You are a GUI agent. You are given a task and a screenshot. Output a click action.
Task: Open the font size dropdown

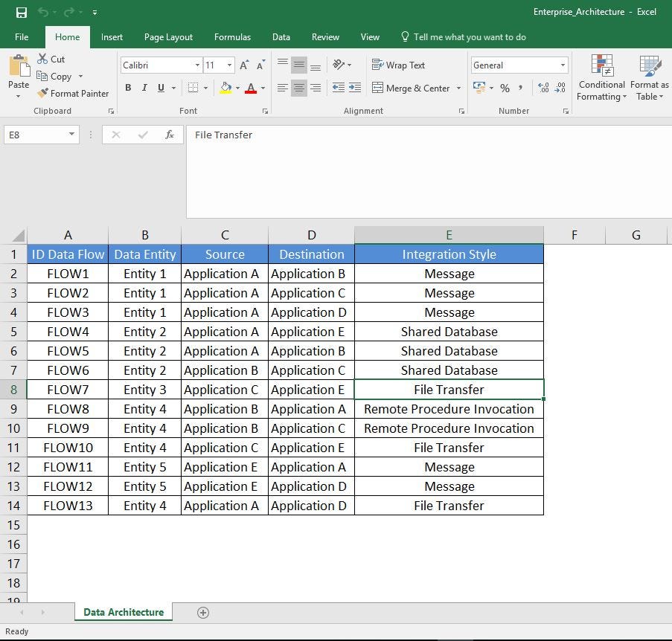pos(228,65)
